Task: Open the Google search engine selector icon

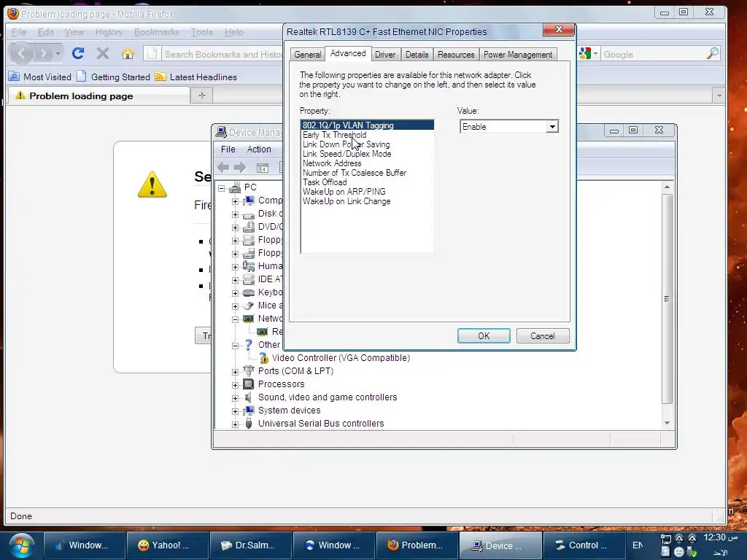Action: 588,54
